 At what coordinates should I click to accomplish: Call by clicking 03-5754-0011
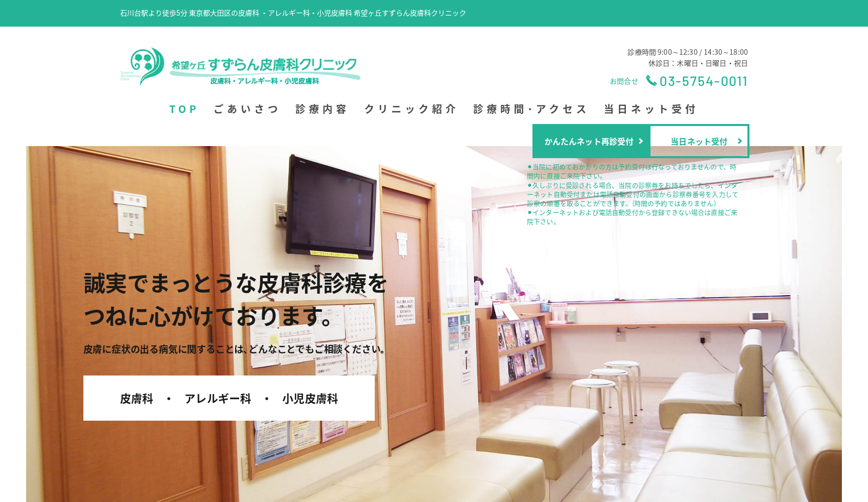(x=703, y=81)
